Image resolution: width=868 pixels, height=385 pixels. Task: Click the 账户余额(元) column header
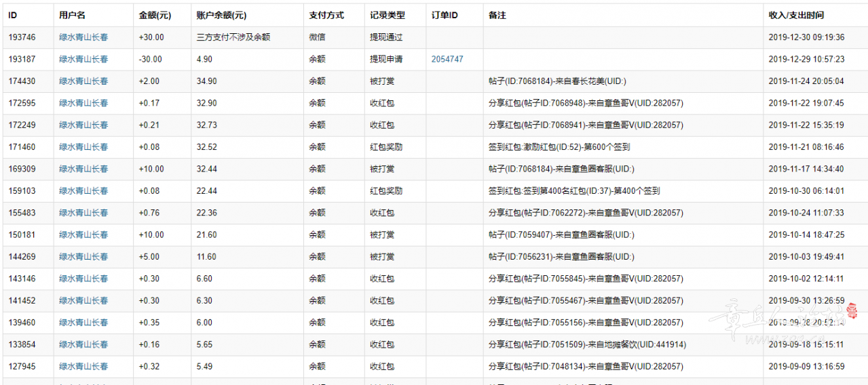pyautogui.click(x=221, y=15)
